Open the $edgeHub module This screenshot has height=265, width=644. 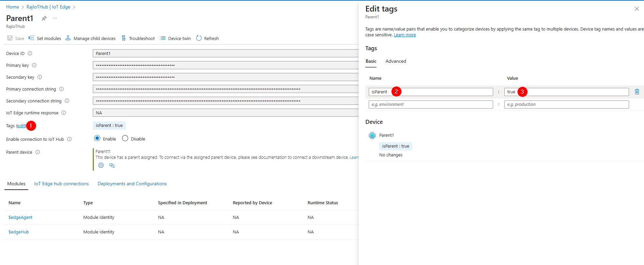19,232
